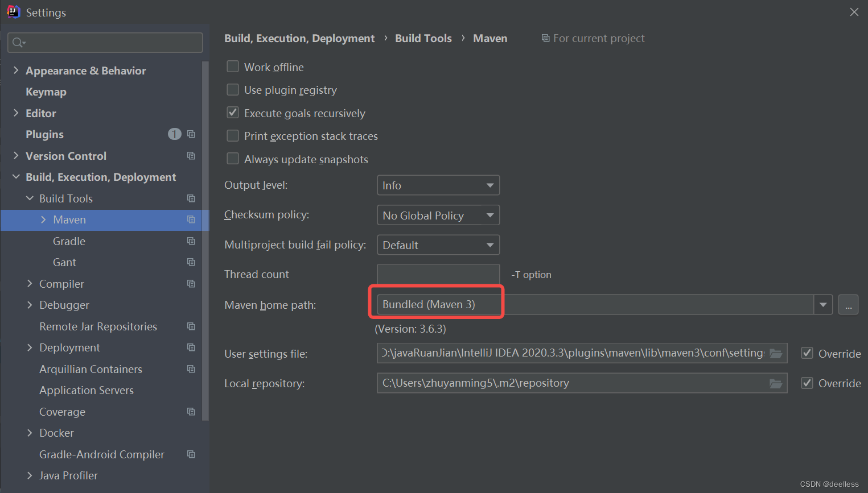This screenshot has width=868, height=493.
Task: Open Multiproject build fail policy dropdown
Action: pos(438,245)
